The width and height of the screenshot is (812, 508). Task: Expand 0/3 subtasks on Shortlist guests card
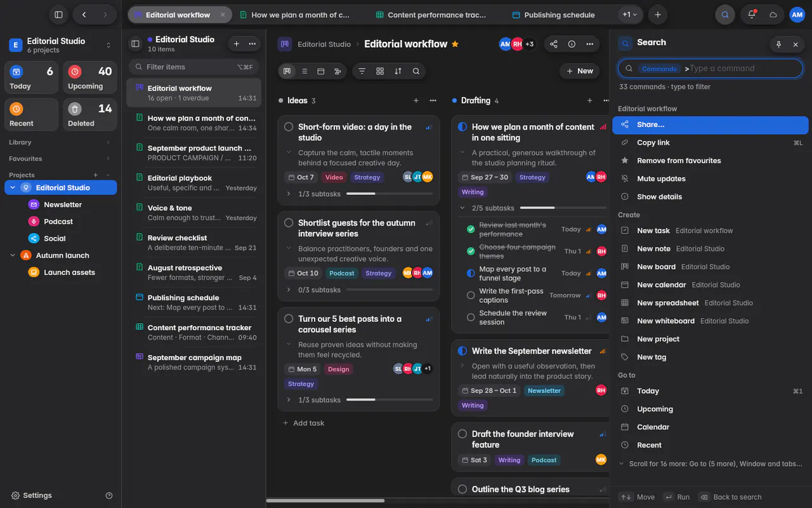[289, 290]
